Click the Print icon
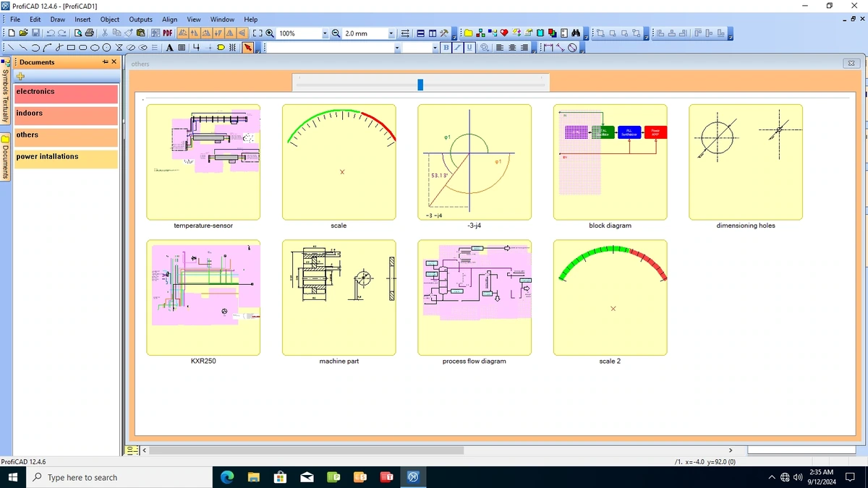 [90, 33]
